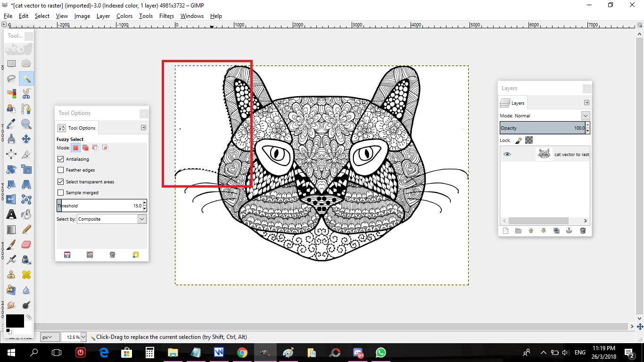Select the Paintbrush tool
This screenshot has height=362, width=644.
(x=11, y=245)
